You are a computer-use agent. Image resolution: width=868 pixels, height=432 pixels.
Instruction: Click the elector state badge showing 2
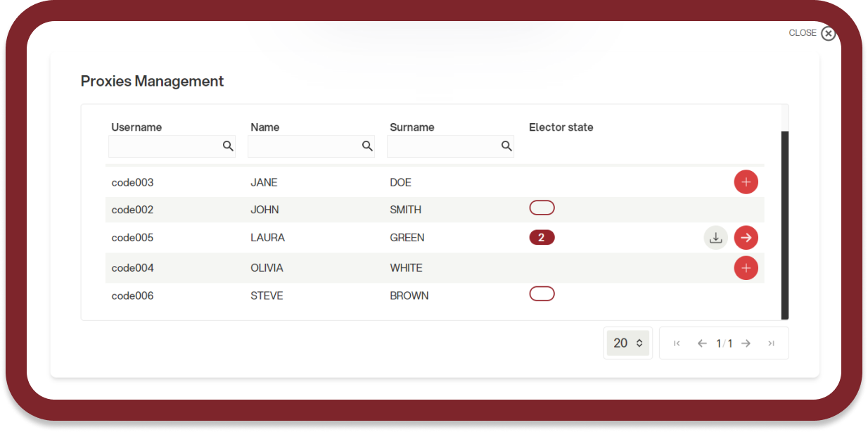tap(542, 238)
